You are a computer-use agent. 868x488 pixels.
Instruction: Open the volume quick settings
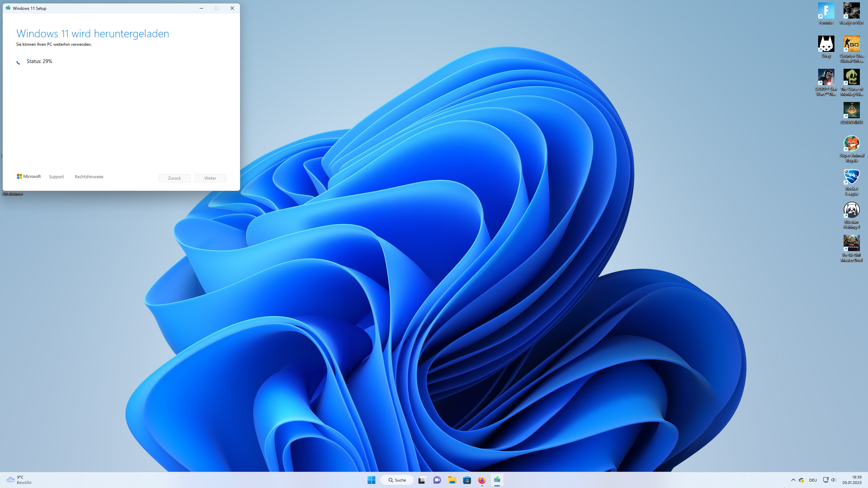[833, 480]
